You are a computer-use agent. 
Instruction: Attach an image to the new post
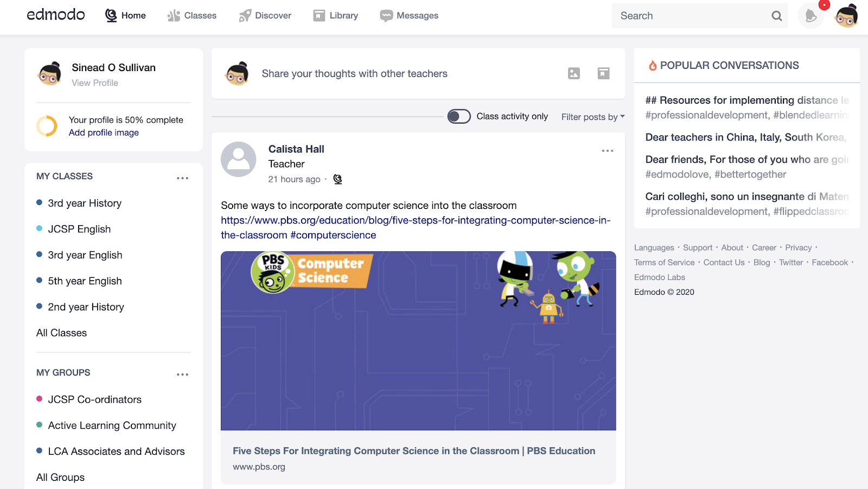574,73
